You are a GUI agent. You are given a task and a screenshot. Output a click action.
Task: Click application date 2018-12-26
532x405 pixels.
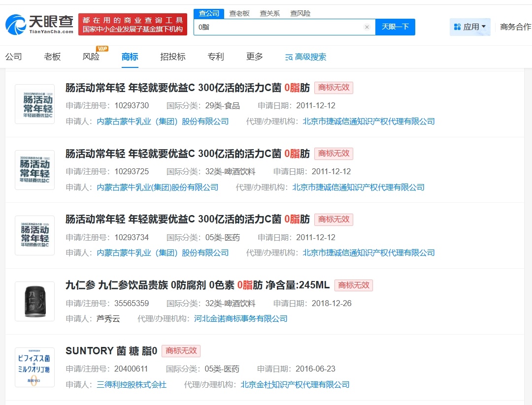coord(332,303)
